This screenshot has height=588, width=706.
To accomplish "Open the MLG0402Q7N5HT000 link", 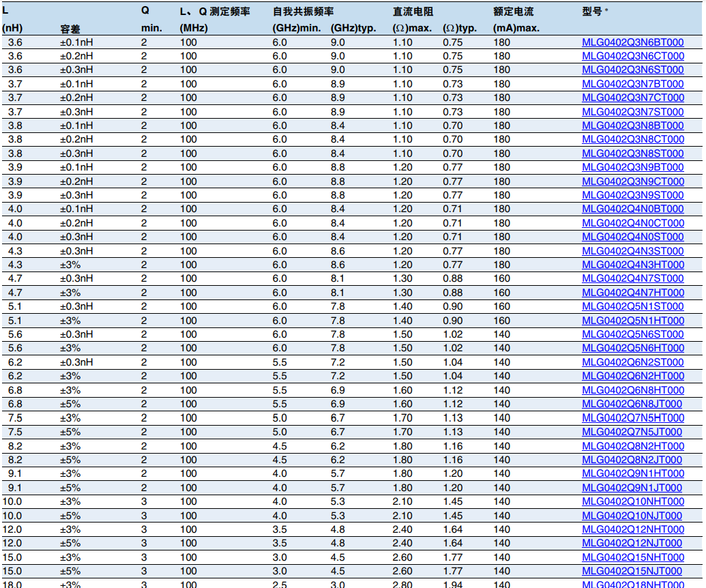I will 632,418.
